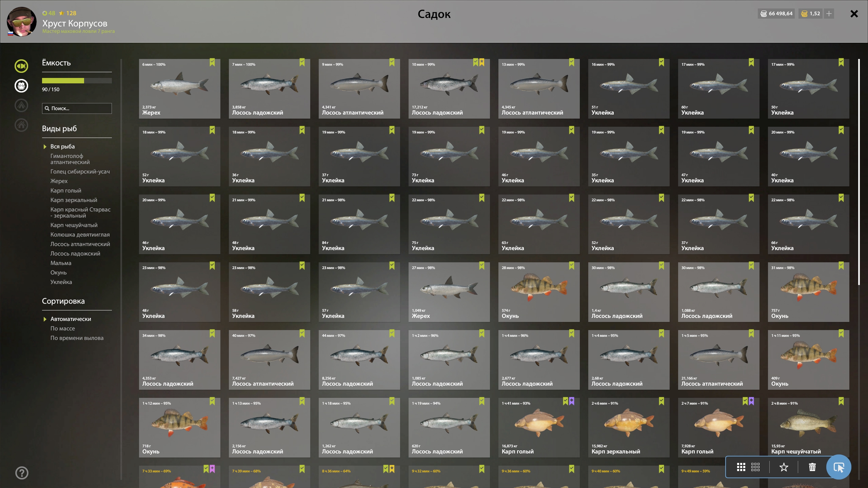Sort fish by 'По массе'
Viewport: 868px width, 488px height.
62,328
